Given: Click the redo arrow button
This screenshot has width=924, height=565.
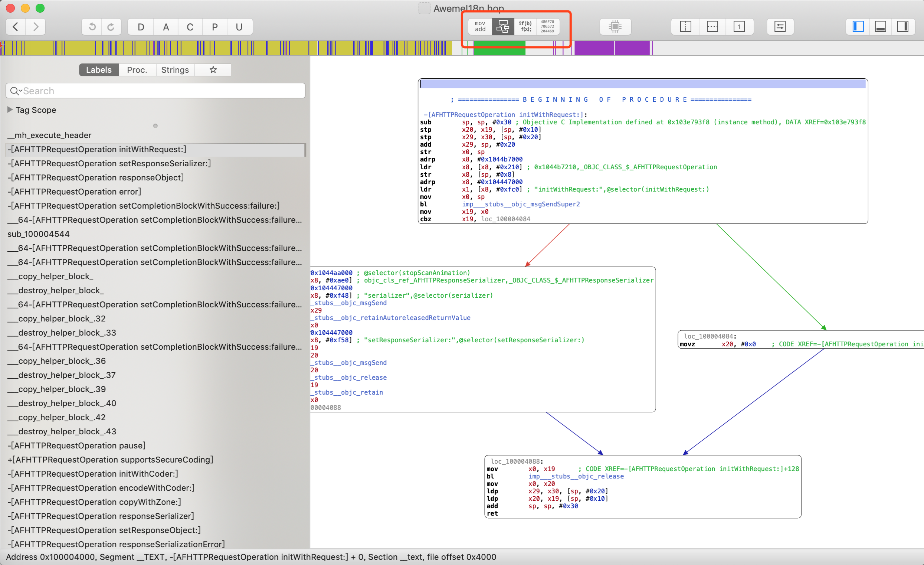Looking at the screenshot, I should [x=111, y=27].
